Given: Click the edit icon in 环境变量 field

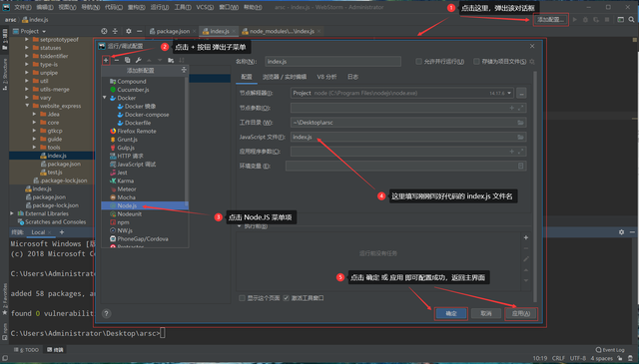Looking at the screenshot, I should click(x=520, y=166).
